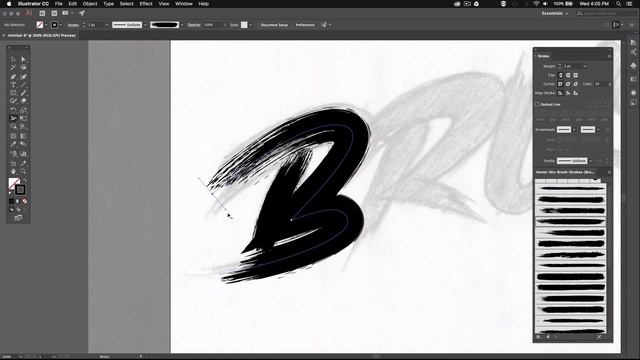This screenshot has height=360, width=640.
Task: Choose Miter Join corner option
Action: click(560, 84)
